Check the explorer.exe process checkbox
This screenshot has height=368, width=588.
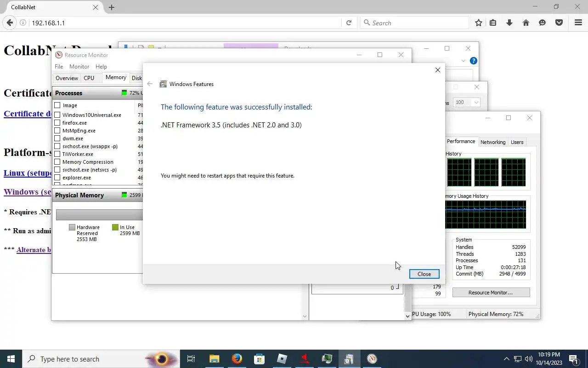point(57,178)
